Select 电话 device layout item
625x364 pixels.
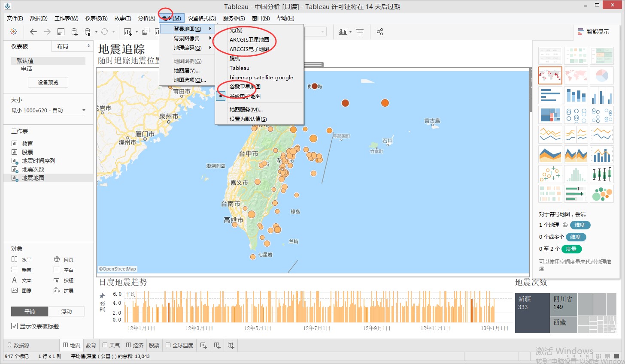[x=27, y=69]
